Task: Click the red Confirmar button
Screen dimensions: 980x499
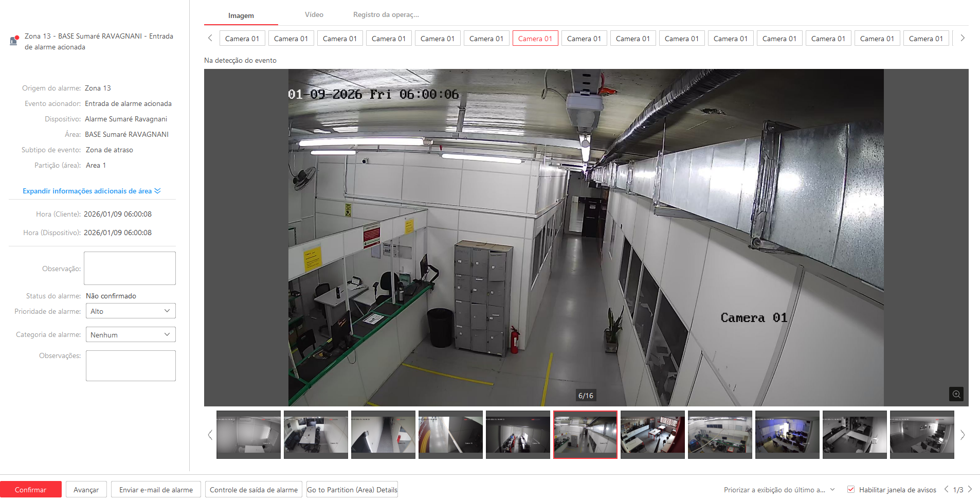Action: [31, 490]
